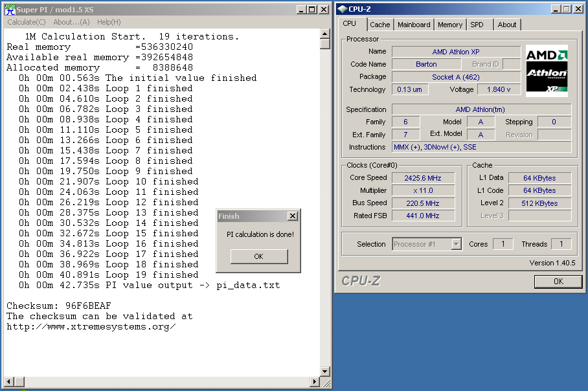This screenshot has width=588, height=391.
Task: Open the Help(H) menu in Super PI
Action: [x=109, y=22]
